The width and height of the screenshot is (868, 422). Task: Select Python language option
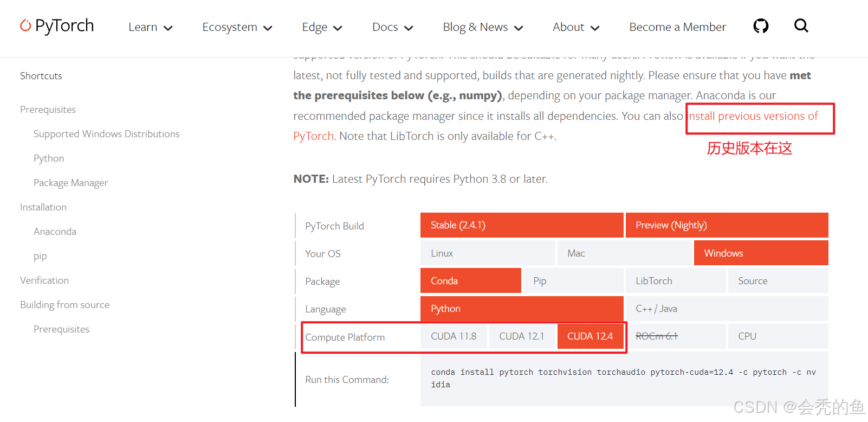(x=522, y=309)
